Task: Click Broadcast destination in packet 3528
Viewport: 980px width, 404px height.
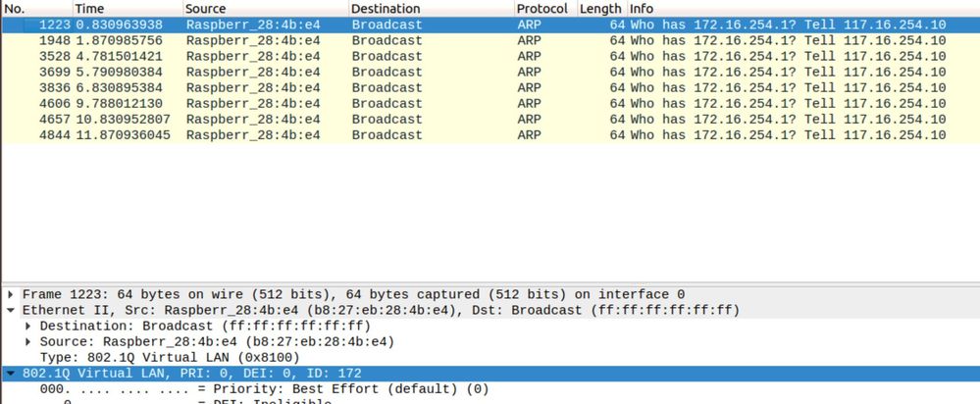Action: coord(387,56)
